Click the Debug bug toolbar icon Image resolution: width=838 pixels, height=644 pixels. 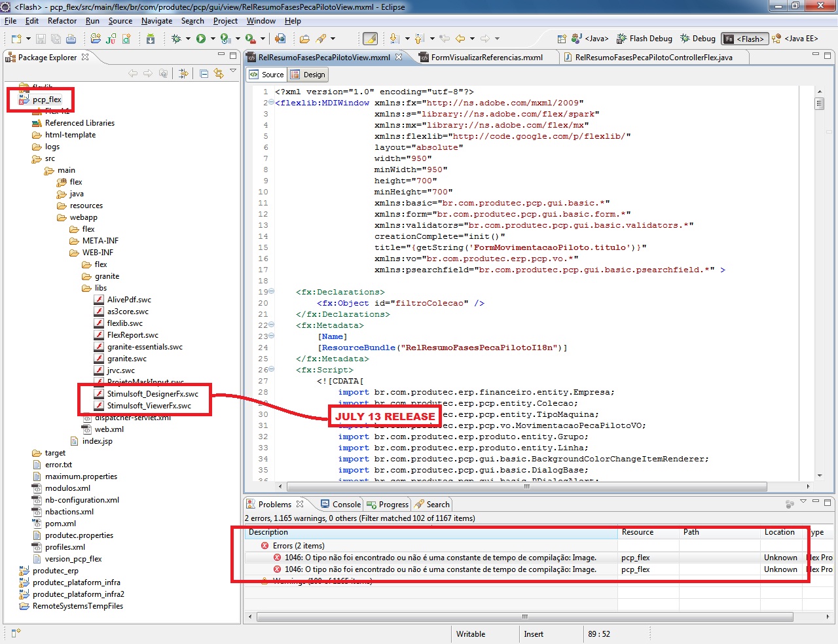(x=176, y=39)
